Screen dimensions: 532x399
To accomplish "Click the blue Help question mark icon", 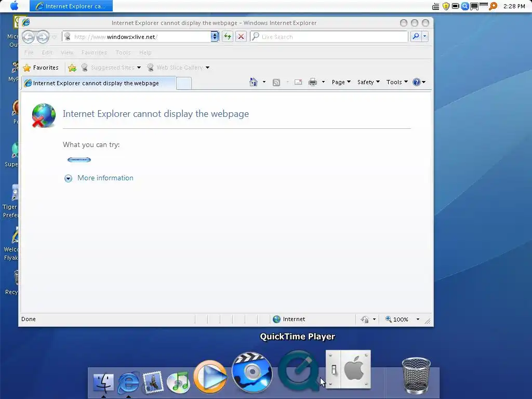I will pos(417,82).
